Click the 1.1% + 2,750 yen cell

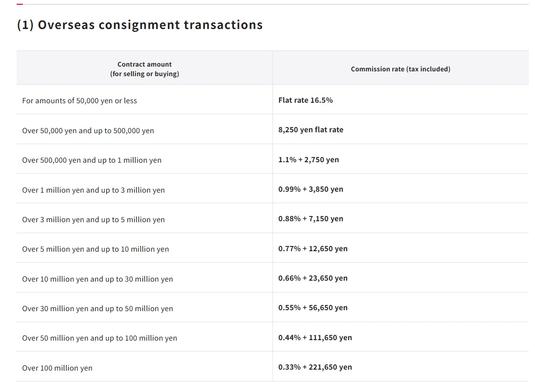coord(309,159)
